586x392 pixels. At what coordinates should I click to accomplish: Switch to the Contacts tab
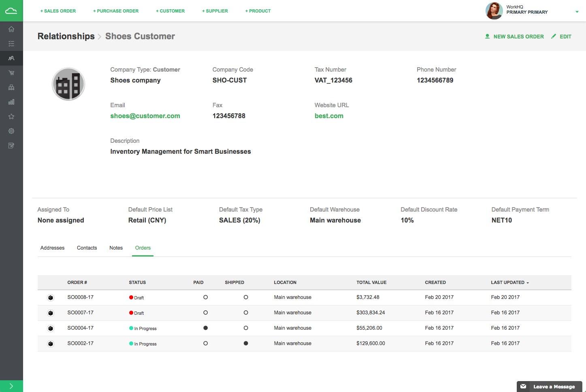(87, 248)
